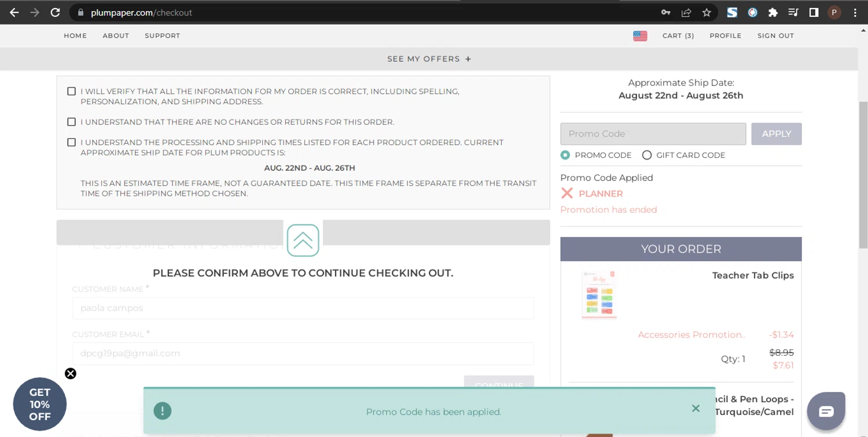Click the browser address bar URL

tap(142, 12)
